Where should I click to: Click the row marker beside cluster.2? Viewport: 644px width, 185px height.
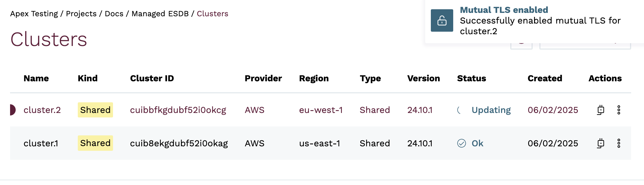click(x=13, y=110)
